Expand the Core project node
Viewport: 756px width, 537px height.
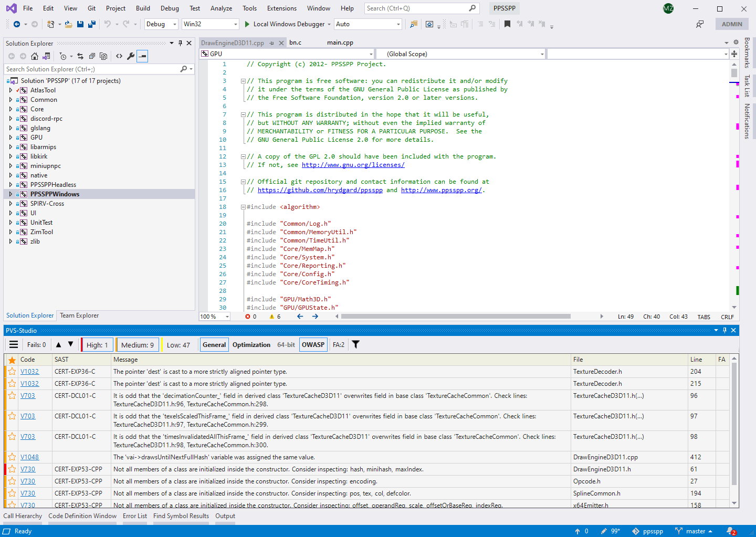pos(10,109)
